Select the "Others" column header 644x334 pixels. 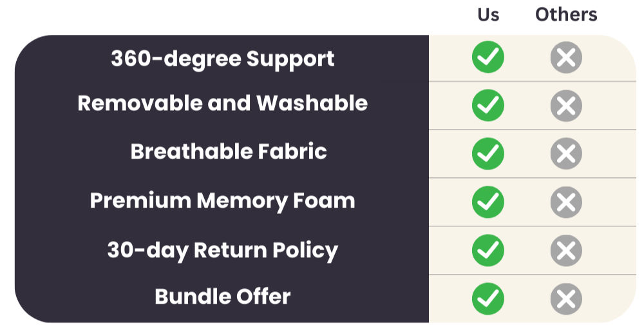pos(566,14)
